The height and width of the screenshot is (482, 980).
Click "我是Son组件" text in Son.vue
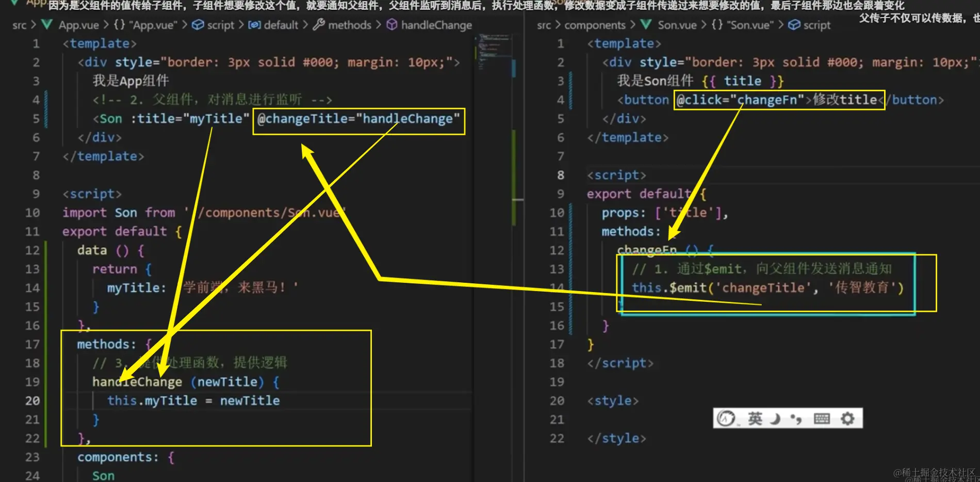[655, 81]
